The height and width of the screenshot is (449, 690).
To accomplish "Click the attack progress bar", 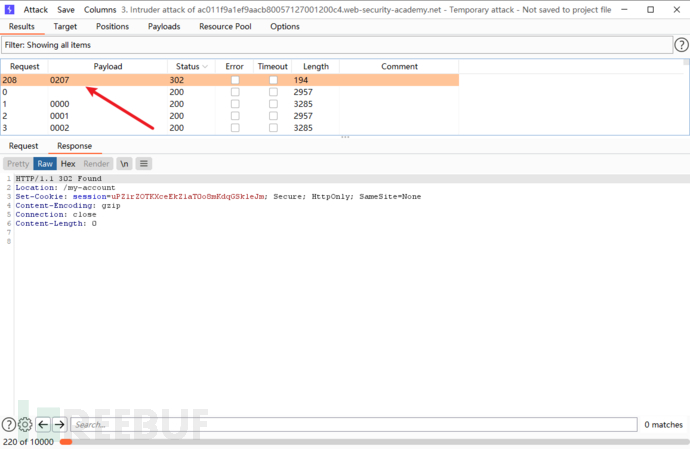I will pos(374,442).
